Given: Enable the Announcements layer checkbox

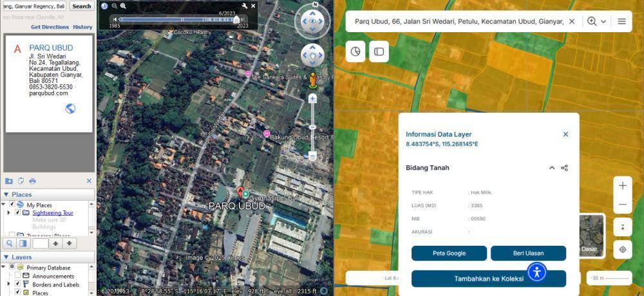Looking at the screenshot, I should click(17, 276).
